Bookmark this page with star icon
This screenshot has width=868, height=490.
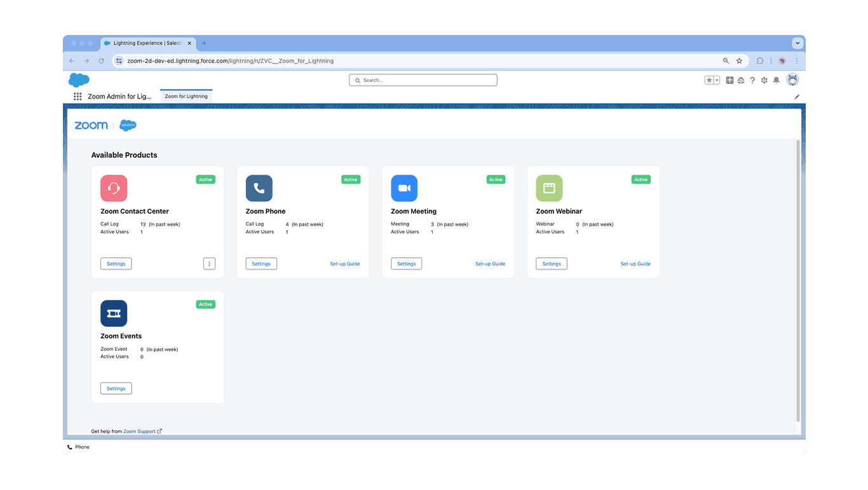(x=739, y=61)
